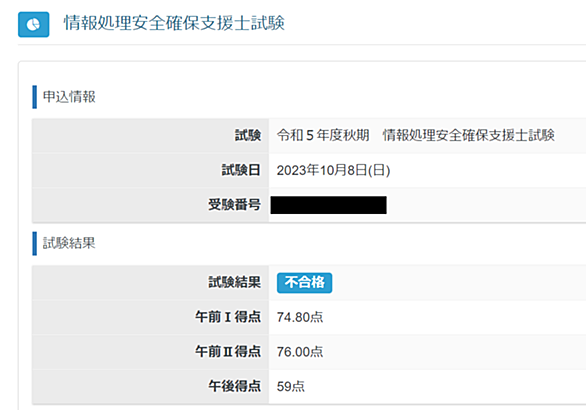Click the blue pie chart icon
This screenshot has width=586, height=410.
point(34,25)
